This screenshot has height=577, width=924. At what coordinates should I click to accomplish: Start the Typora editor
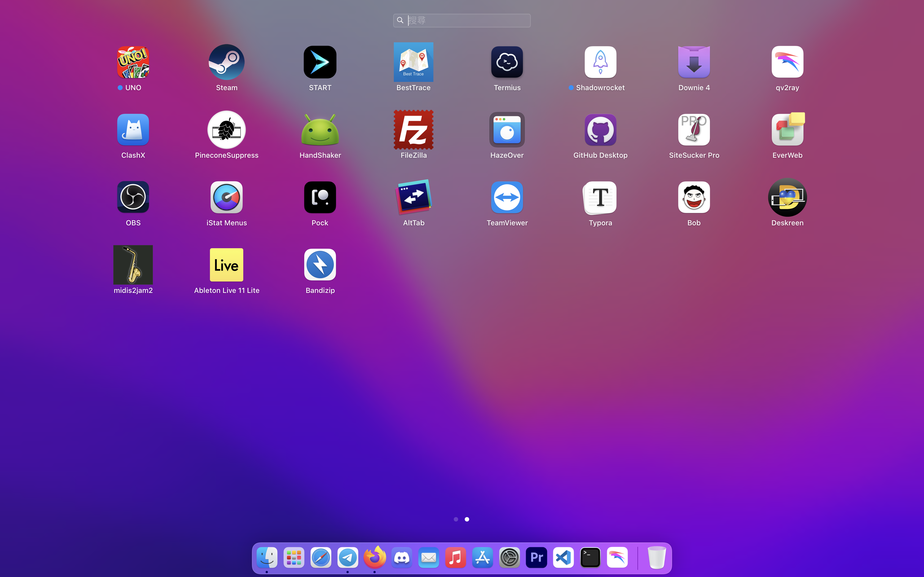point(600,197)
